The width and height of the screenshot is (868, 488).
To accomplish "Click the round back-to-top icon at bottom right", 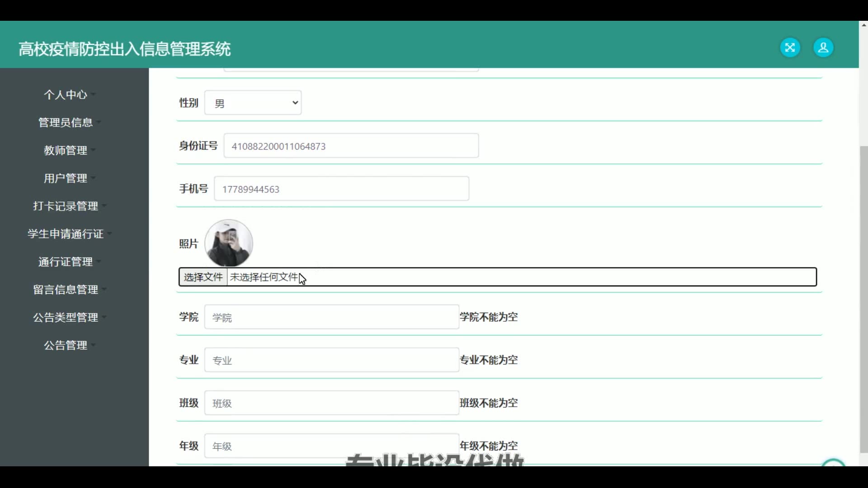I will click(x=833, y=463).
